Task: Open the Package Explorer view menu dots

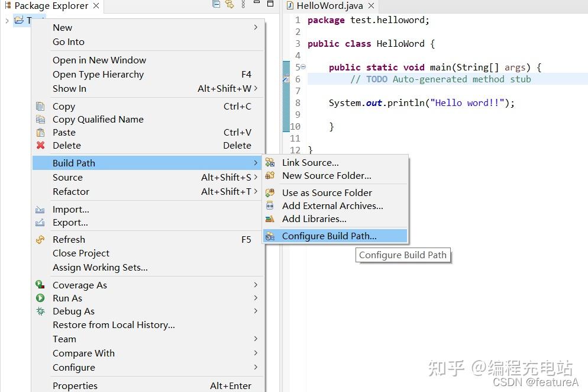Action: point(244,5)
